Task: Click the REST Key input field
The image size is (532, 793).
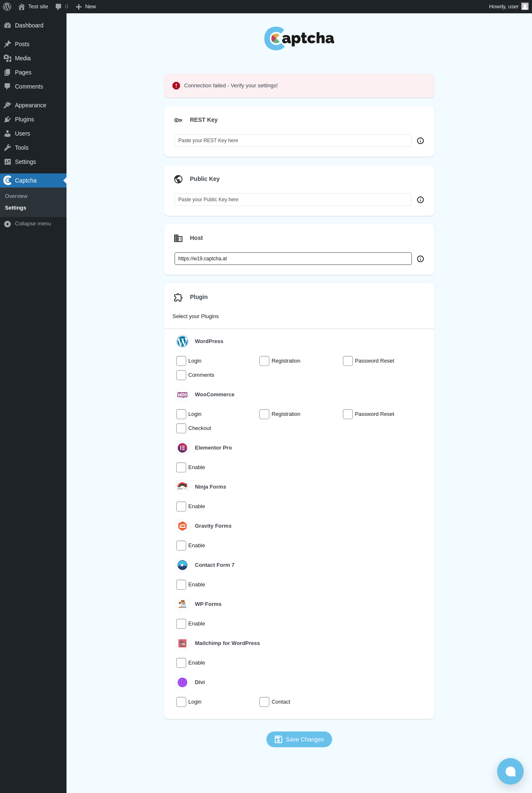Action: pos(293,141)
